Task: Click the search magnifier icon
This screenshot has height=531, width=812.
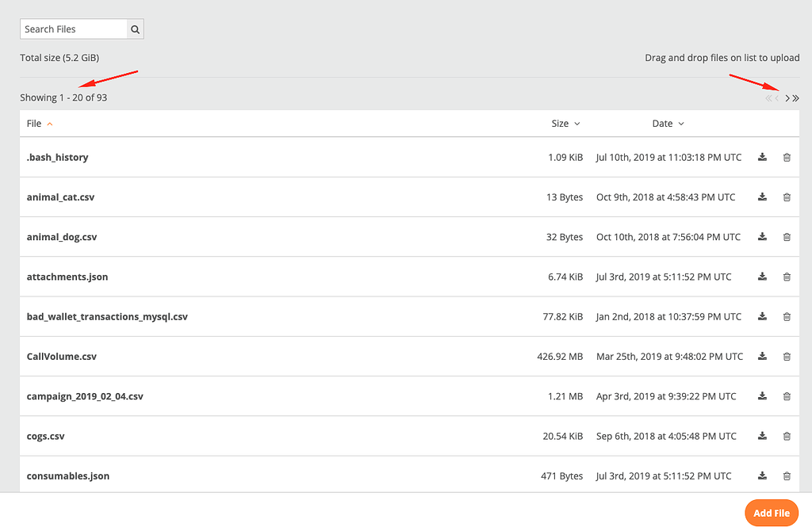Action: tap(135, 29)
